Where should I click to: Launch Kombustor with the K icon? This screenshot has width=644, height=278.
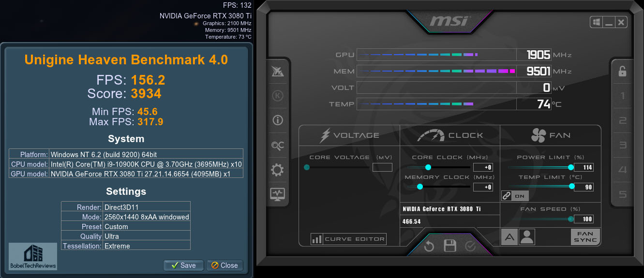click(278, 96)
